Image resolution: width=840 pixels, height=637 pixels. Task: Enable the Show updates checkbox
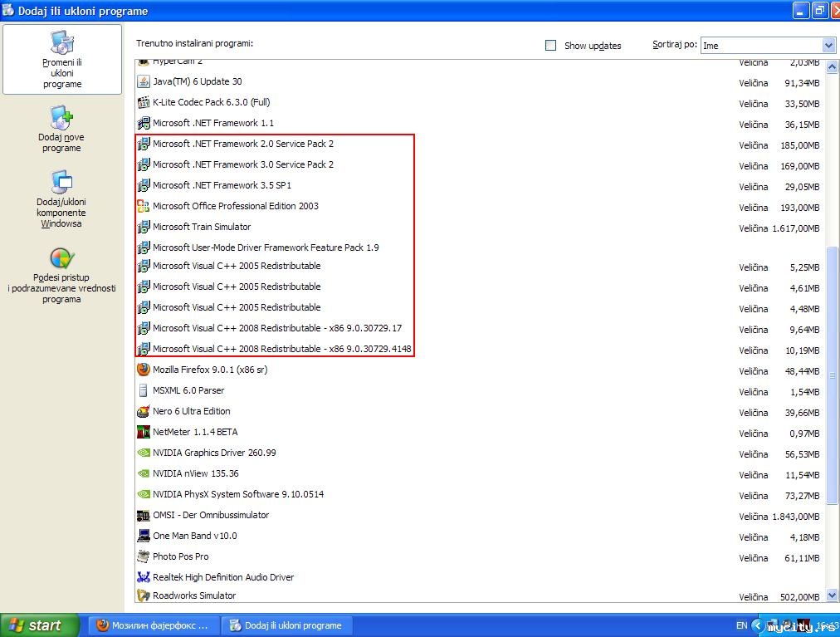coord(550,46)
